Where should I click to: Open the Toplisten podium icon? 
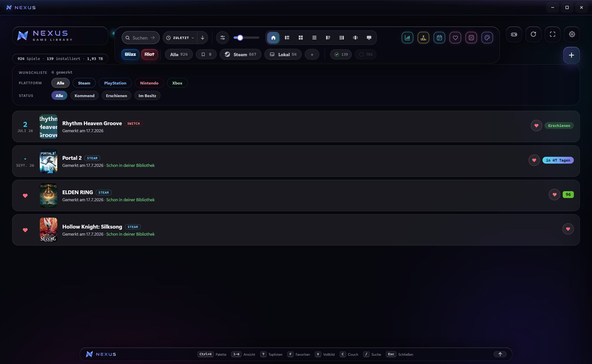(x=423, y=38)
